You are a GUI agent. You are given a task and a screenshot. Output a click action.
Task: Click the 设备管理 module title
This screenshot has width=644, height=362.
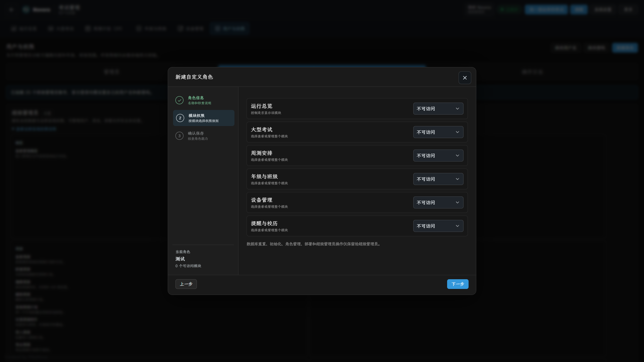[x=262, y=200]
